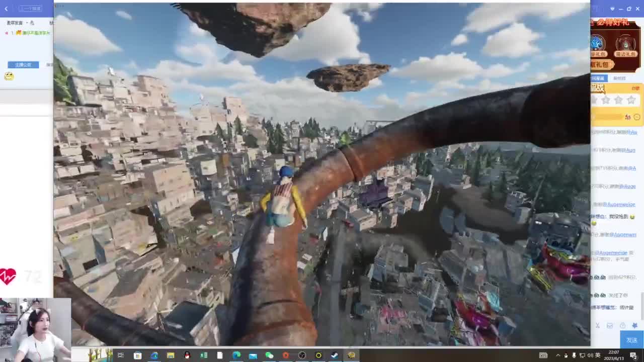Switch the input method language indicator
The height and width of the screenshot is (362, 644).
click(597, 355)
